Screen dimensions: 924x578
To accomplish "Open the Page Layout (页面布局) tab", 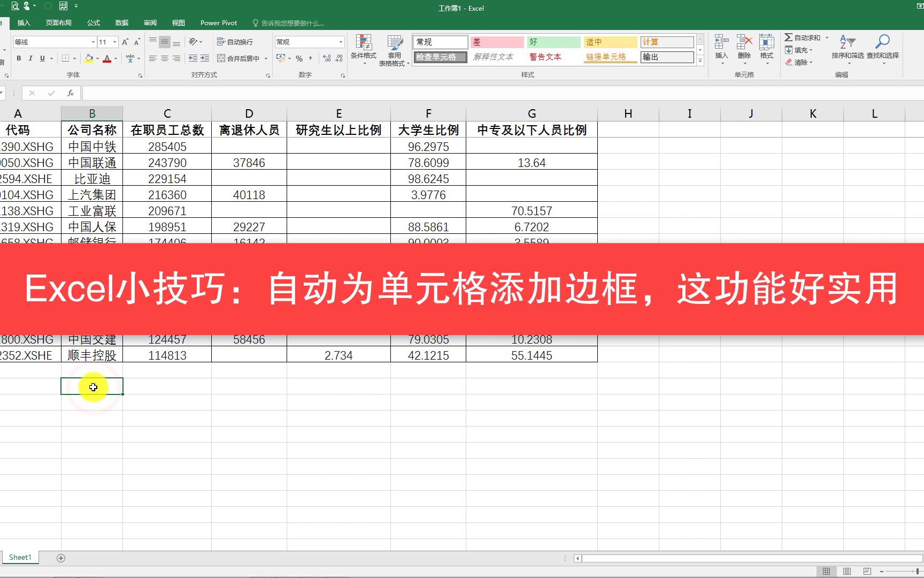I will coord(59,23).
